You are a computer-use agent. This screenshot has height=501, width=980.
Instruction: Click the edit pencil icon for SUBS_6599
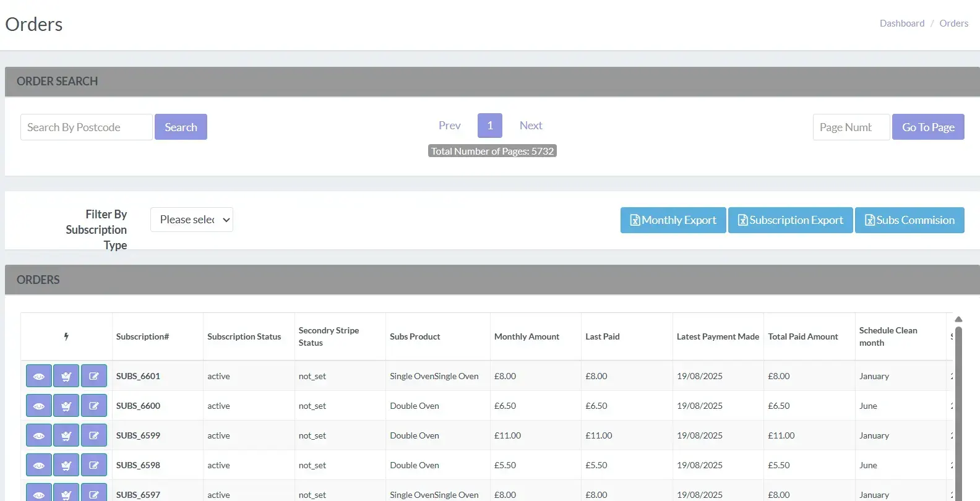tap(94, 435)
